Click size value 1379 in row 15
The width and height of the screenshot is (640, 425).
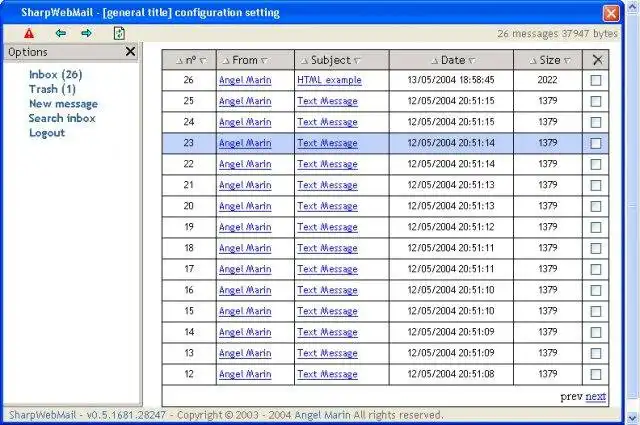[x=547, y=311]
